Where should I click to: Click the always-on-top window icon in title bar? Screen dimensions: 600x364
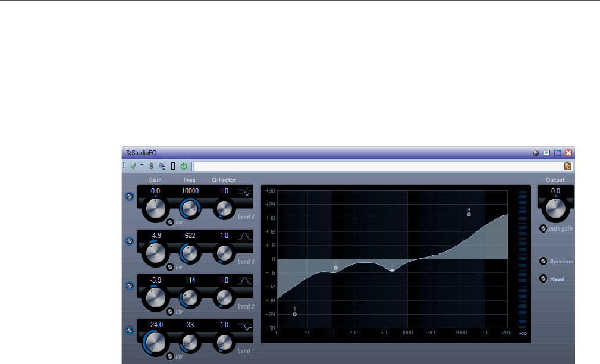[x=547, y=153]
